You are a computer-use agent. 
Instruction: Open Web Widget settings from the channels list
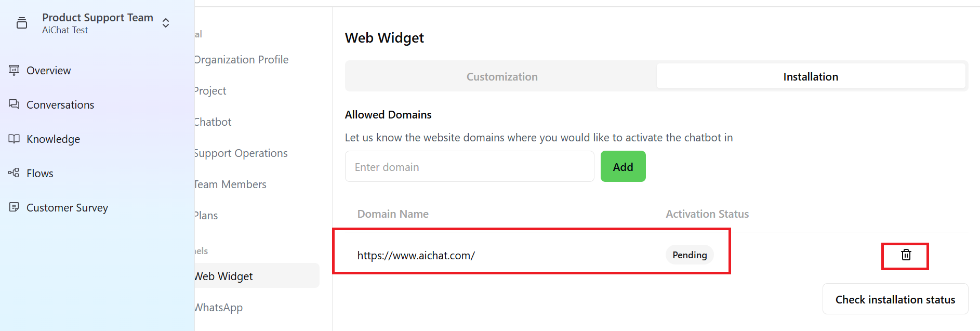pos(223,276)
